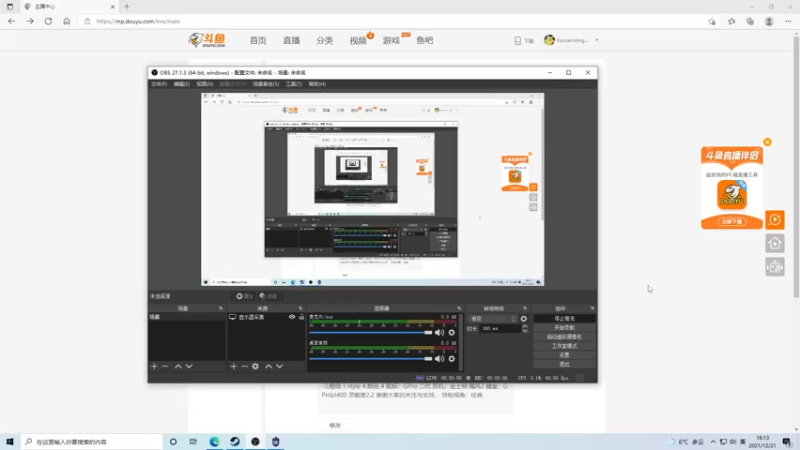Enable 工作室模式 in OBS controls
800x450 pixels.
[x=564, y=346]
